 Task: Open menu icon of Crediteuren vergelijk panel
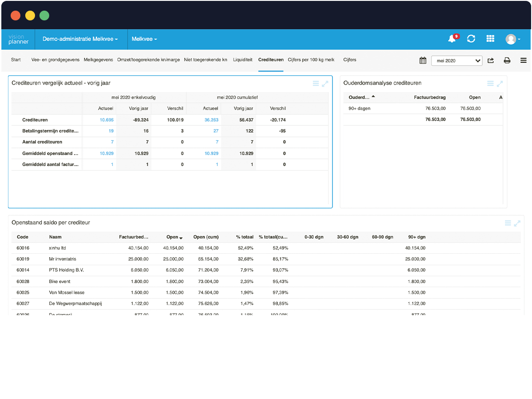[x=316, y=83]
